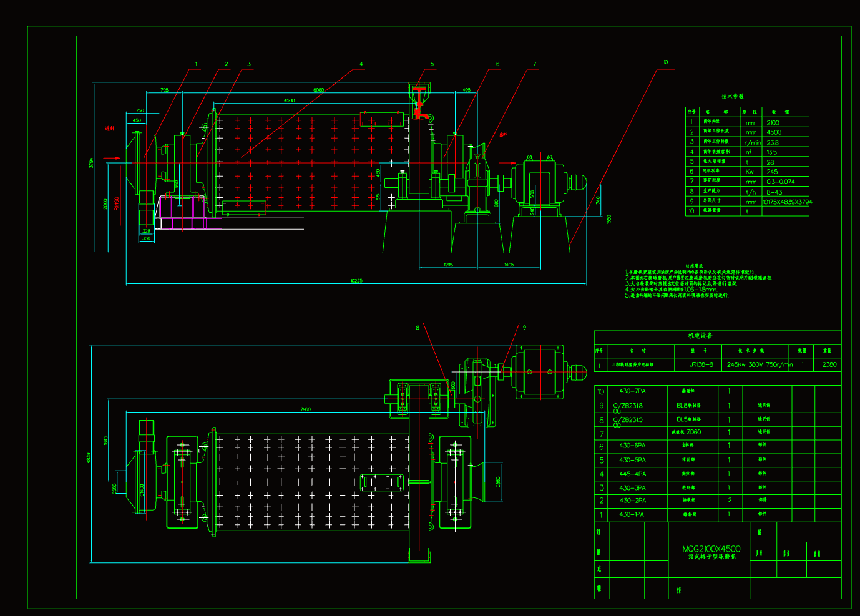Select the '技术要求' notes heading

point(694,266)
